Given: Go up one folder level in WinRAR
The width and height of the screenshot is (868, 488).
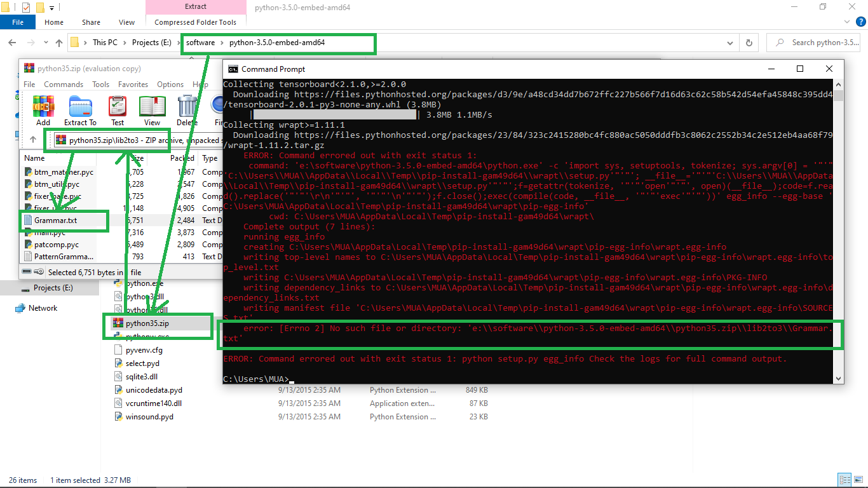Looking at the screenshot, I should click(33, 140).
